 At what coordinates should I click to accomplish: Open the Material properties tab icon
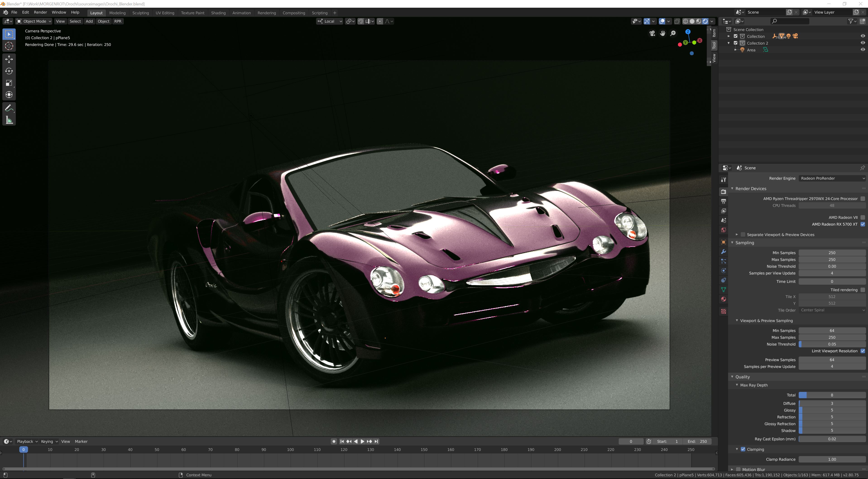pos(723,299)
